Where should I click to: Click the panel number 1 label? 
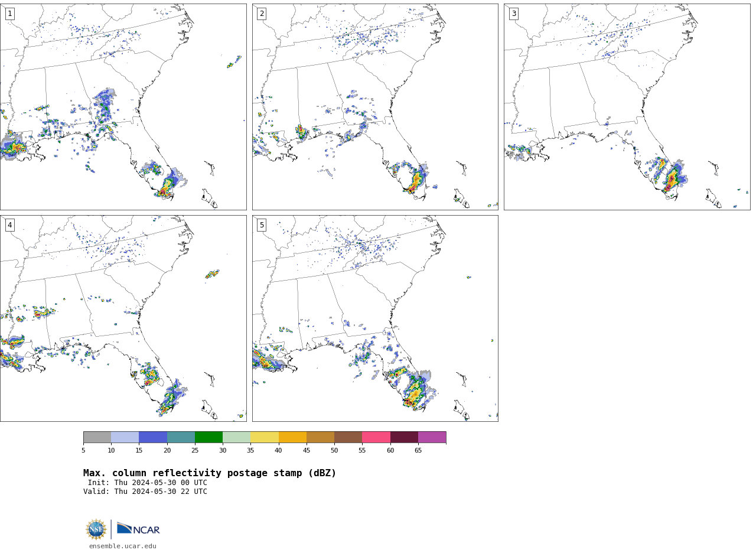coord(9,14)
